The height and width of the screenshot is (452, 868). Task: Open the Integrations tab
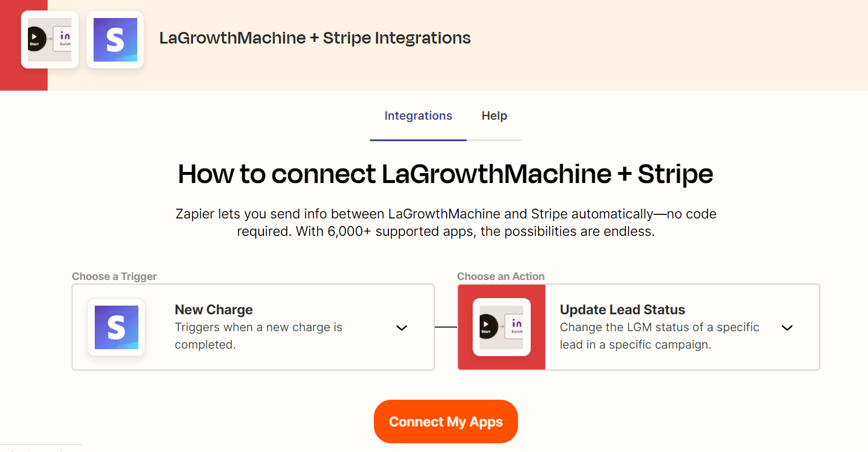[x=418, y=116]
